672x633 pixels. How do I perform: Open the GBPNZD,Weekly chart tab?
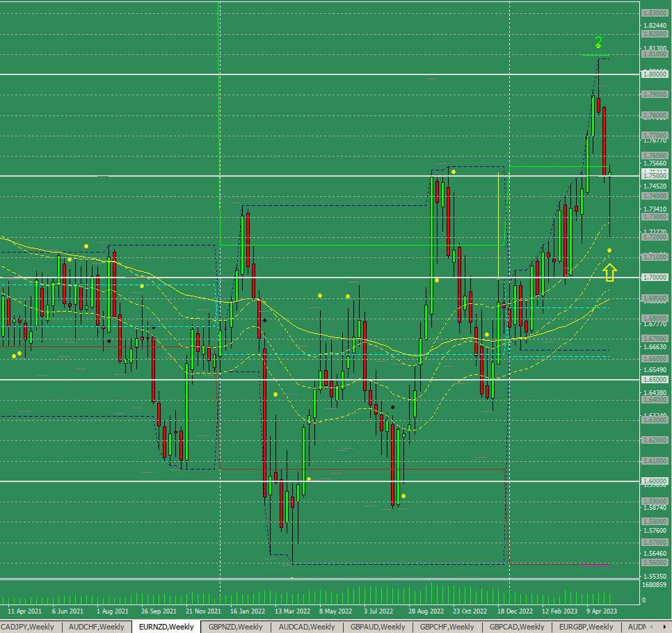coord(235,627)
